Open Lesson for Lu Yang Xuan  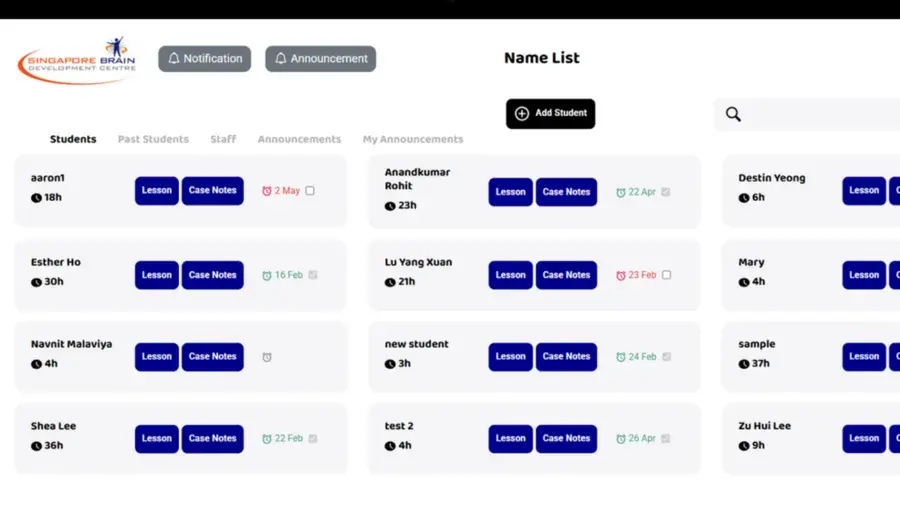pos(510,275)
